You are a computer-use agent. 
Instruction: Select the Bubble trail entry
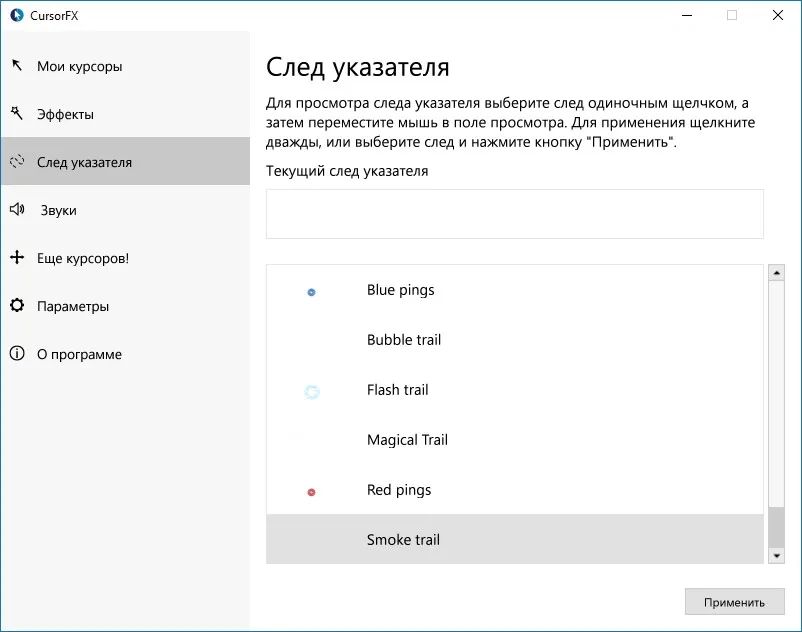tap(515, 340)
